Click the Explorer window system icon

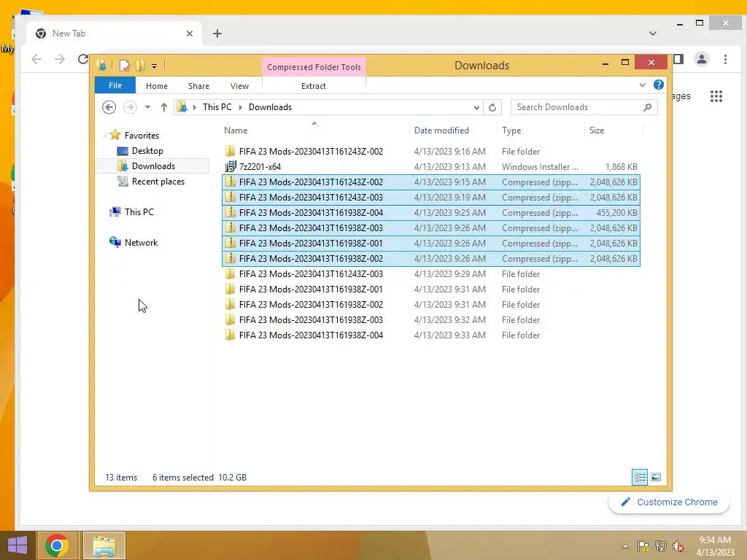pos(101,65)
